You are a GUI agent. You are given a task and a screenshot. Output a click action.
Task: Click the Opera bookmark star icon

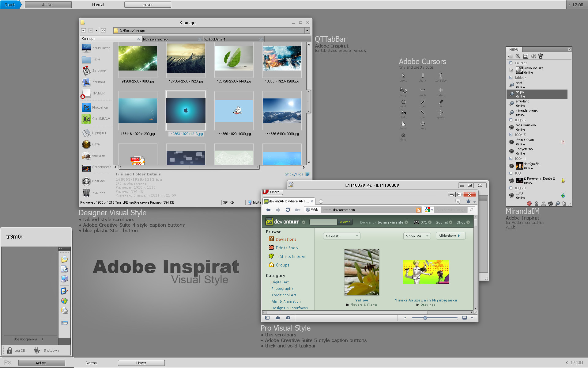point(468,201)
